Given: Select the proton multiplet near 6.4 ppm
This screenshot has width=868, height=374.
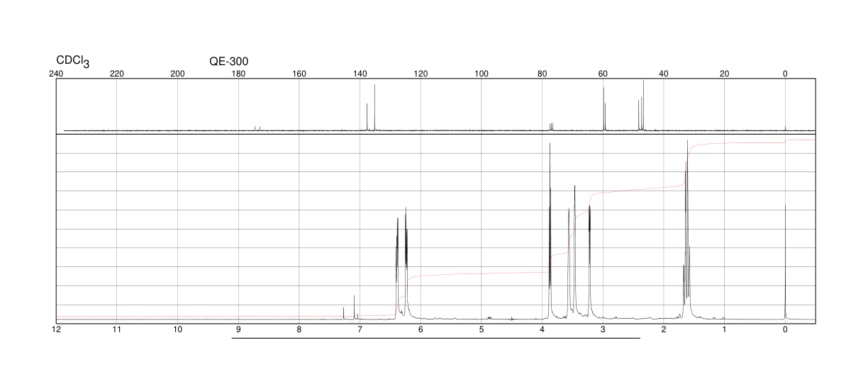Looking at the screenshot, I should (x=397, y=266).
